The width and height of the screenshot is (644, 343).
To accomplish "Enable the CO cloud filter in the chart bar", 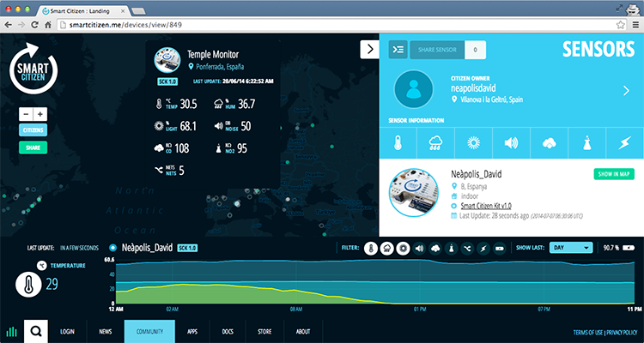I will coord(435,248).
